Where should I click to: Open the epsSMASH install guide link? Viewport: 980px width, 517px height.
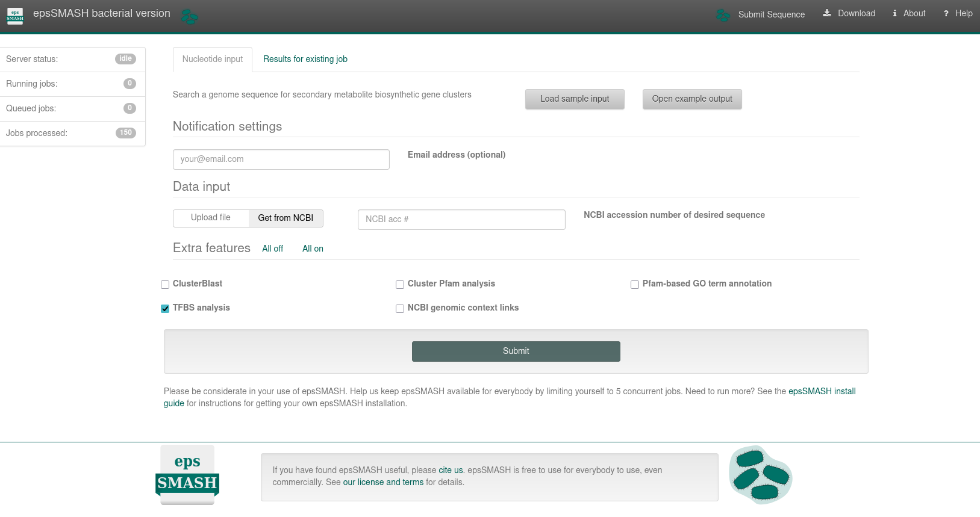pos(822,391)
